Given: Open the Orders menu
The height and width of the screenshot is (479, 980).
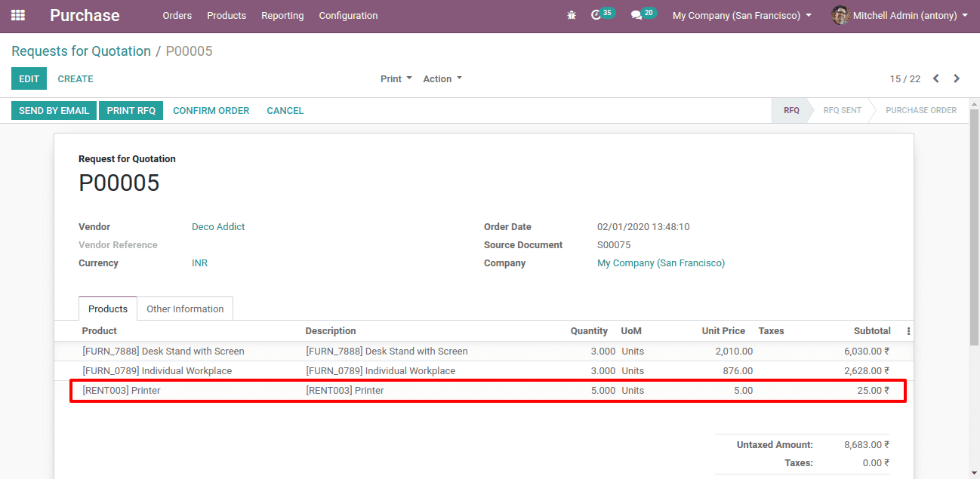Looking at the screenshot, I should click(x=177, y=15).
